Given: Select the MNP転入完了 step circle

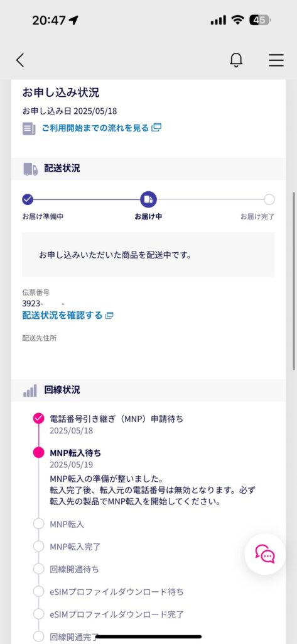Looking at the screenshot, I should pos(38,547).
